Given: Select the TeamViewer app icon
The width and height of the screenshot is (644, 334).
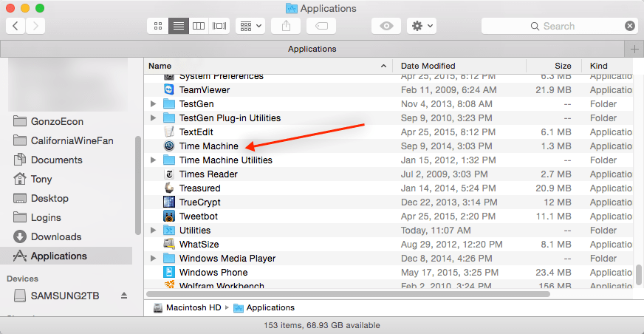Looking at the screenshot, I should [169, 89].
